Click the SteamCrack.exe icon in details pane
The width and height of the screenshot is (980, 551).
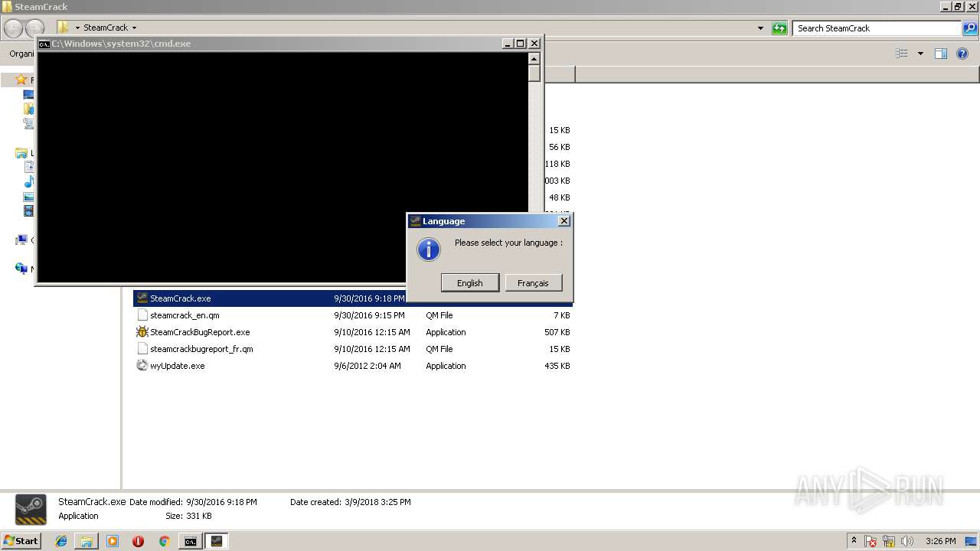[x=31, y=510]
